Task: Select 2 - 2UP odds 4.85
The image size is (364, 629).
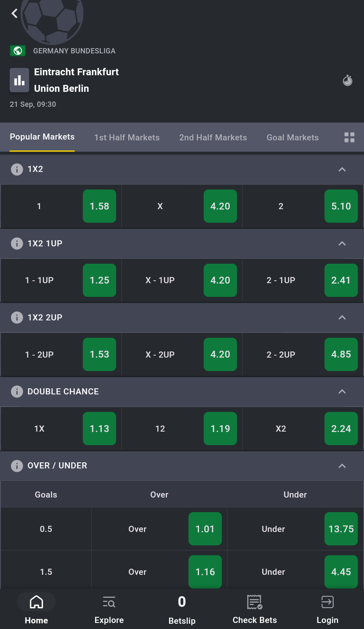Action: 341,354
